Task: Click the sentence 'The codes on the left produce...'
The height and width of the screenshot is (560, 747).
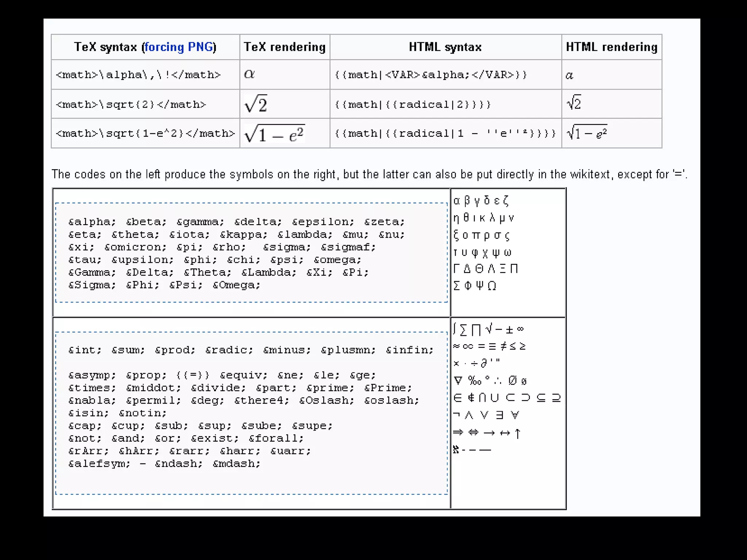Action: tap(369, 174)
